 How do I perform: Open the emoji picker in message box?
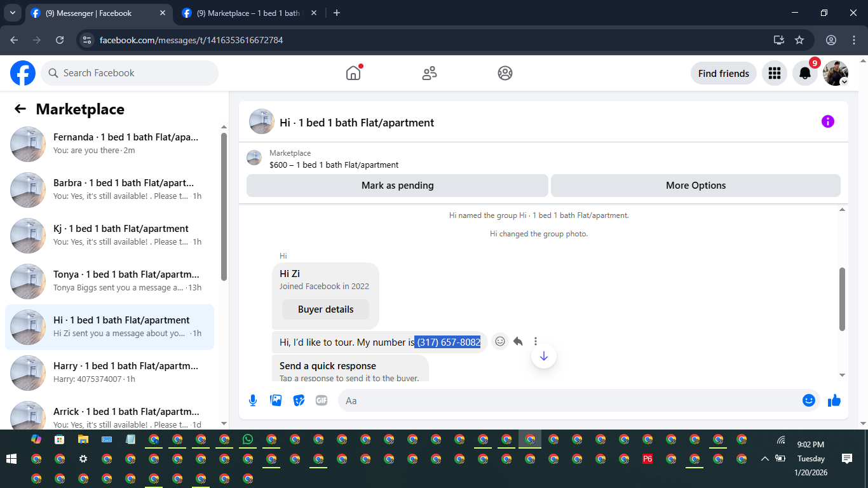[809, 400]
